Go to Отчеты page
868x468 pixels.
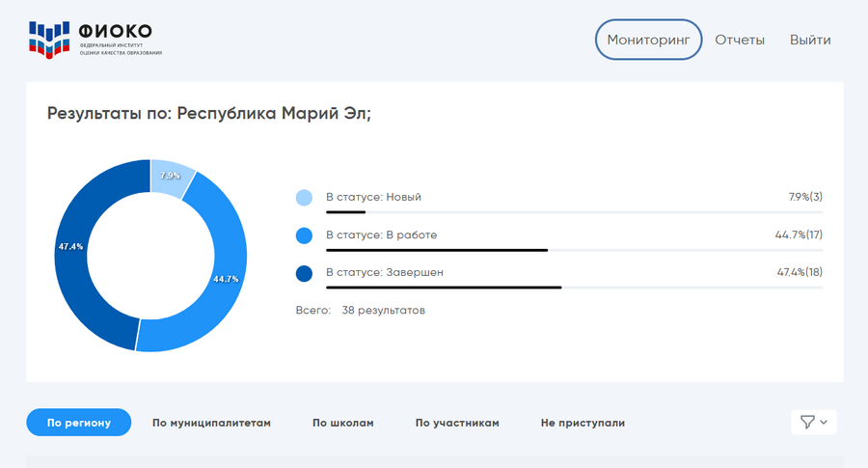(740, 40)
